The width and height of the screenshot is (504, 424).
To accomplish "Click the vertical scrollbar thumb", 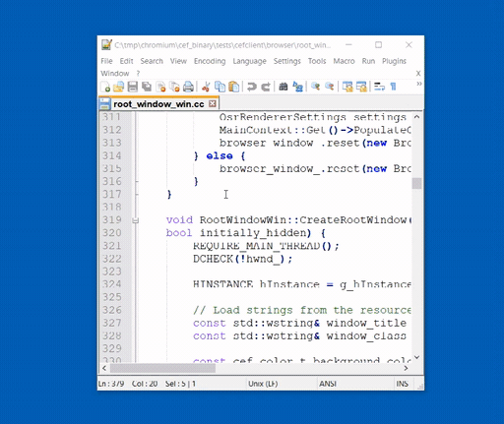I will pos(416,183).
